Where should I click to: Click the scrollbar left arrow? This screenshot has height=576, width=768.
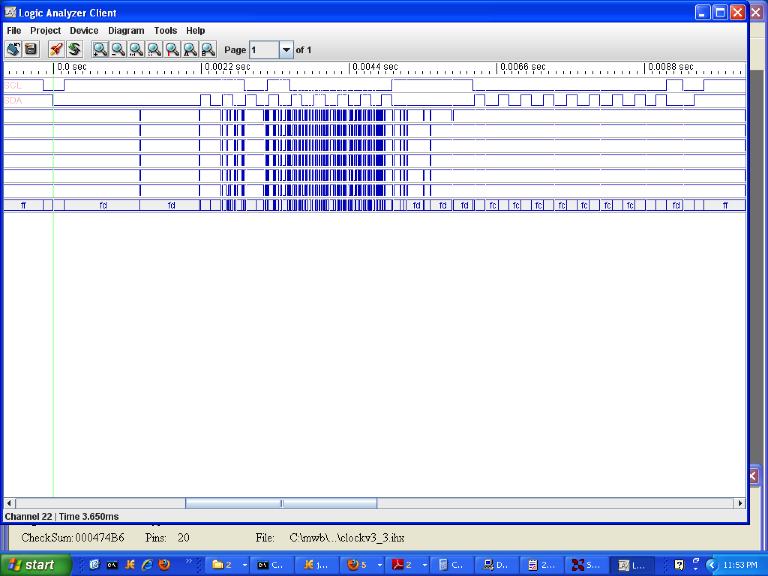point(9,503)
